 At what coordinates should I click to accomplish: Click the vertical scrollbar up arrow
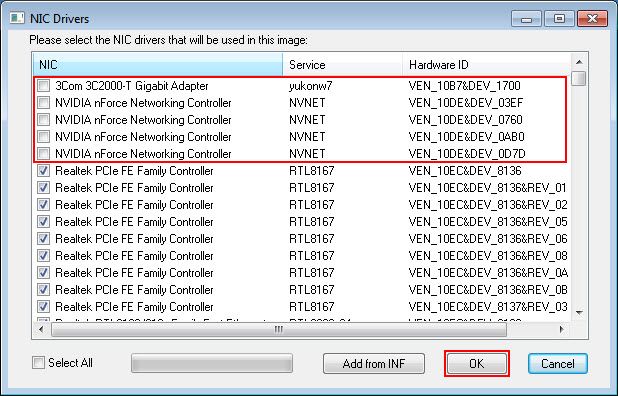[579, 62]
